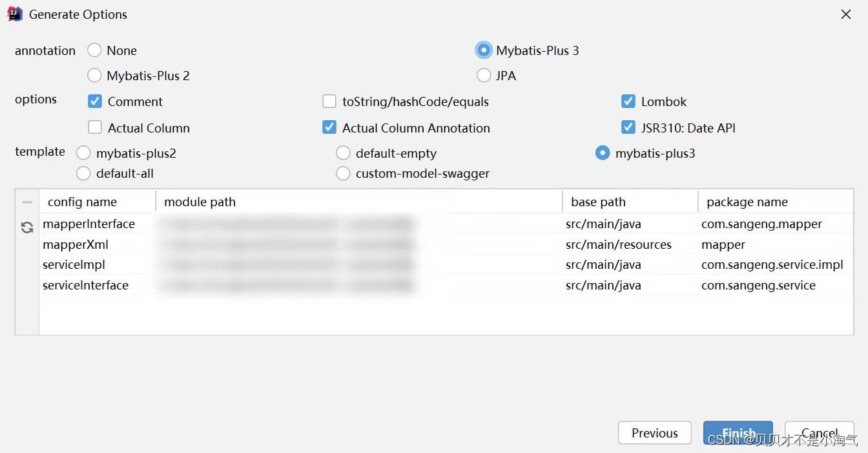Viewport: 868px width, 453px height.
Task: Choose the default-empty template option
Action: coord(344,153)
